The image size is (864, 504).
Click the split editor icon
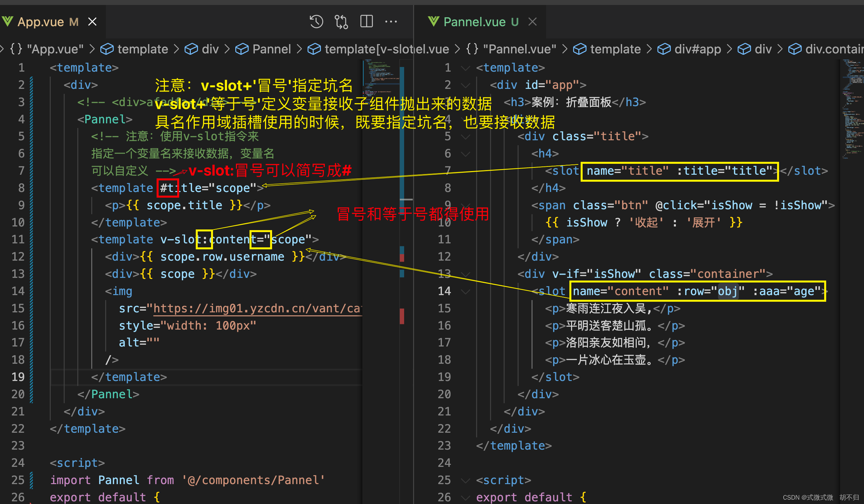[x=366, y=21]
